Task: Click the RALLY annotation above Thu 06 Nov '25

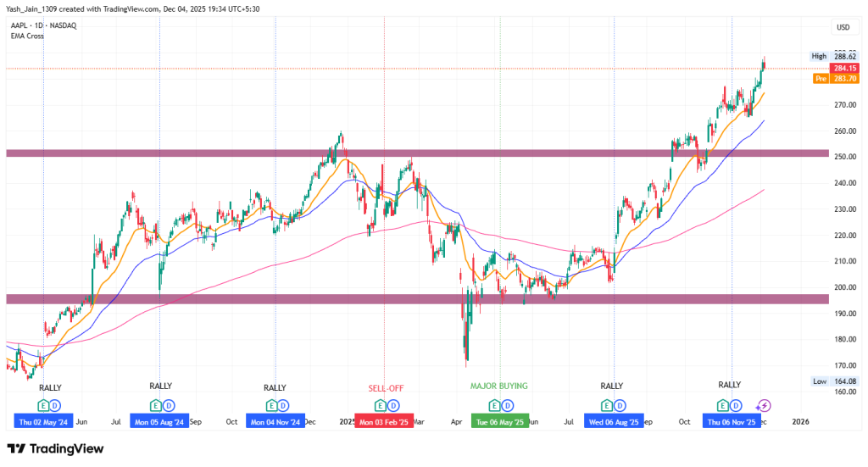Action: click(x=730, y=385)
